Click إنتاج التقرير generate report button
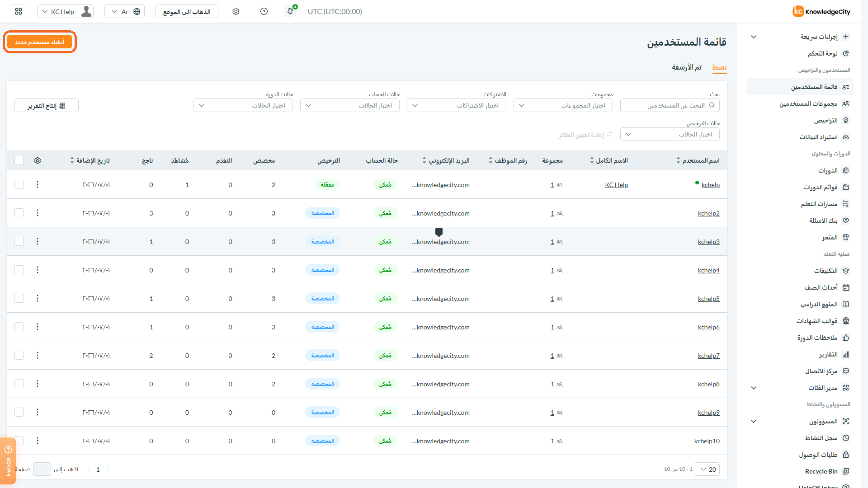This screenshot has width=868, height=488. tap(47, 105)
